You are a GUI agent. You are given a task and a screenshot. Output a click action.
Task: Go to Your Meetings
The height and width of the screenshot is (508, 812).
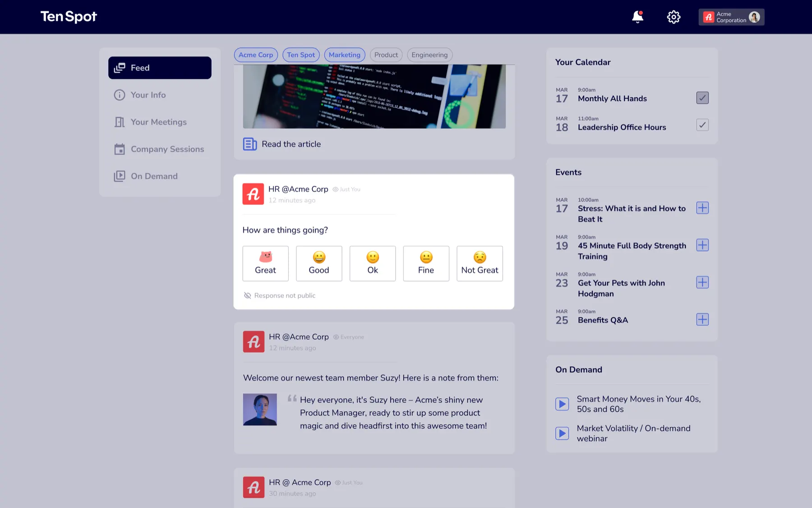point(160,122)
